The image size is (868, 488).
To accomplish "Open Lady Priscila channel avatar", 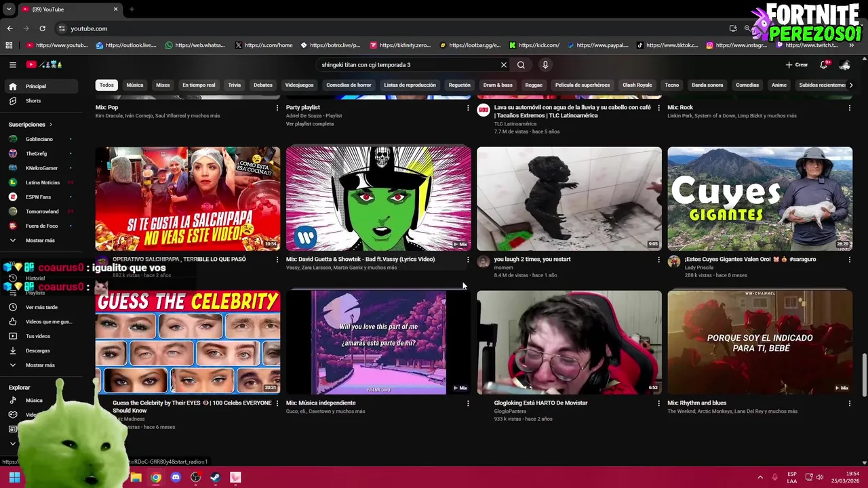I will tap(673, 262).
